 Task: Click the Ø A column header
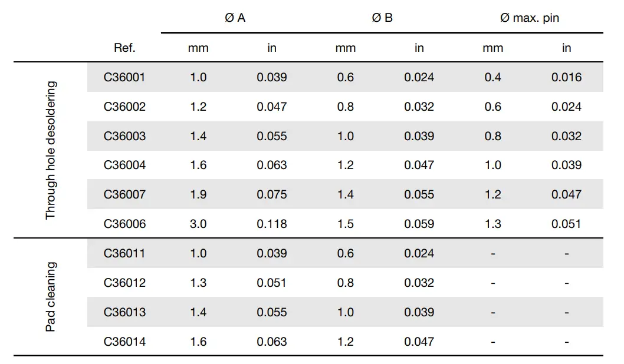235,18
